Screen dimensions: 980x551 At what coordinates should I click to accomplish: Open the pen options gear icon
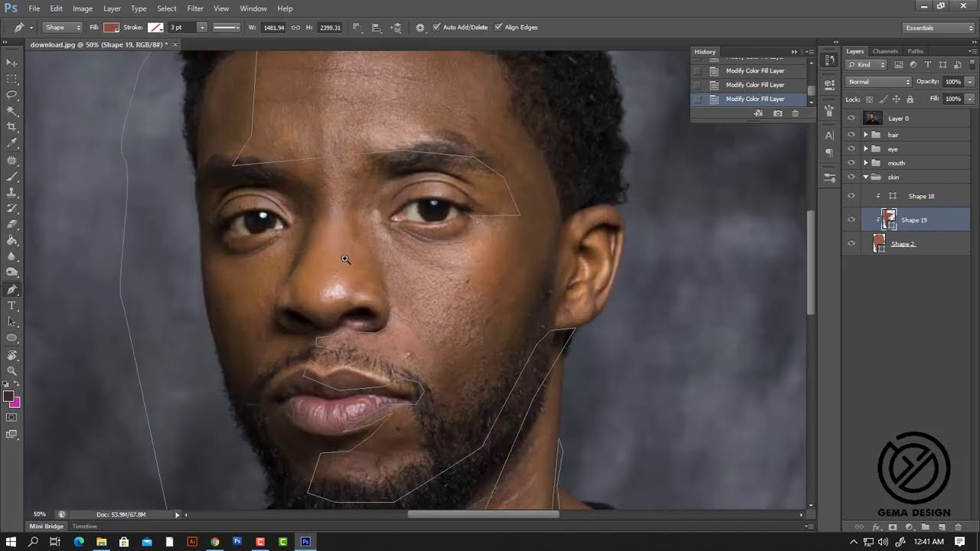pyautogui.click(x=420, y=28)
